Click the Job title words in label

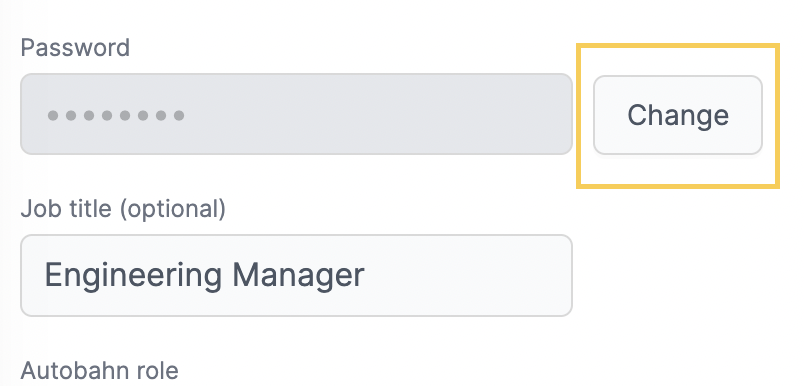(67, 208)
